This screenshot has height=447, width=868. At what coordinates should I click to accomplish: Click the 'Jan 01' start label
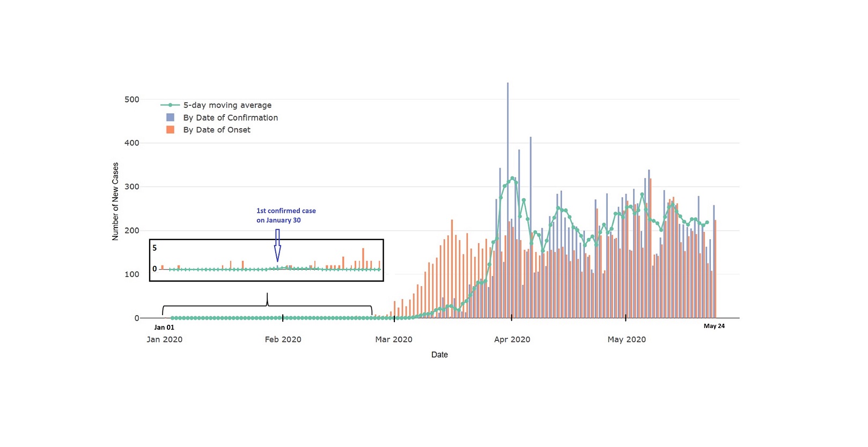[164, 327]
